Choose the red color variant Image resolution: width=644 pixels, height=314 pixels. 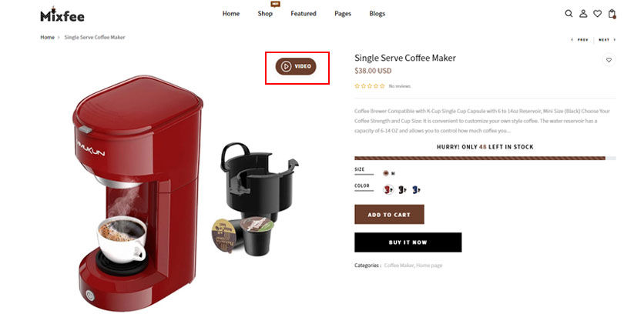[x=388, y=189]
